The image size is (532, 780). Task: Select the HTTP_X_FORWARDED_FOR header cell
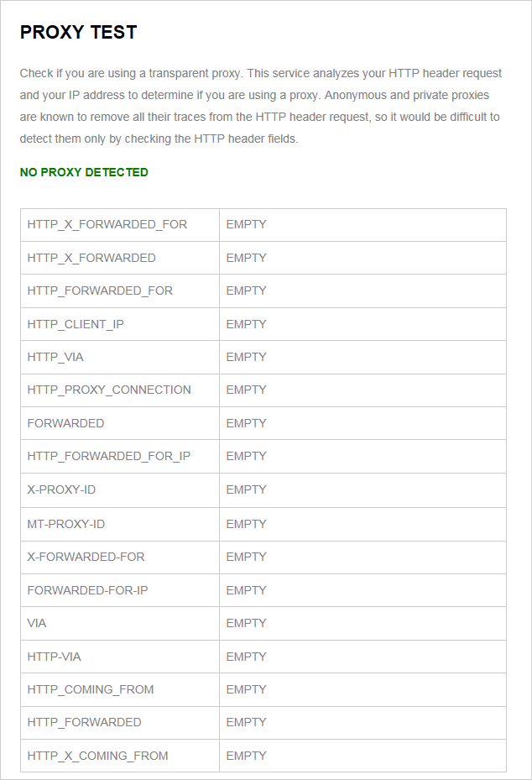(x=107, y=225)
